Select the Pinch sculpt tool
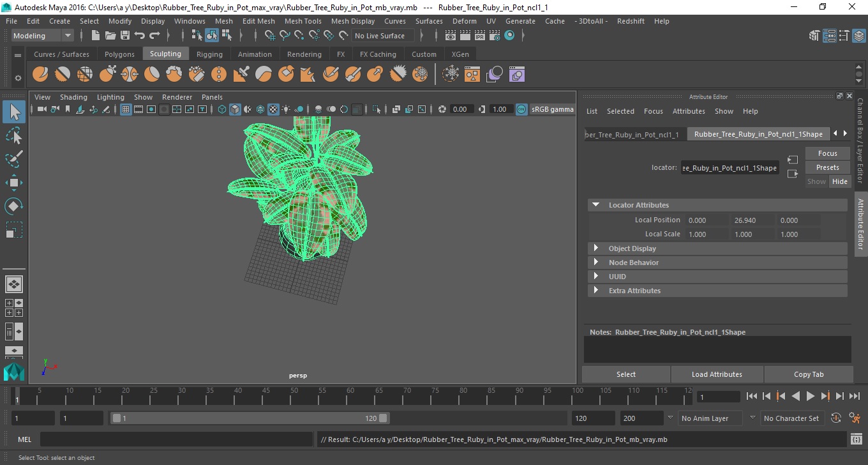 130,74
